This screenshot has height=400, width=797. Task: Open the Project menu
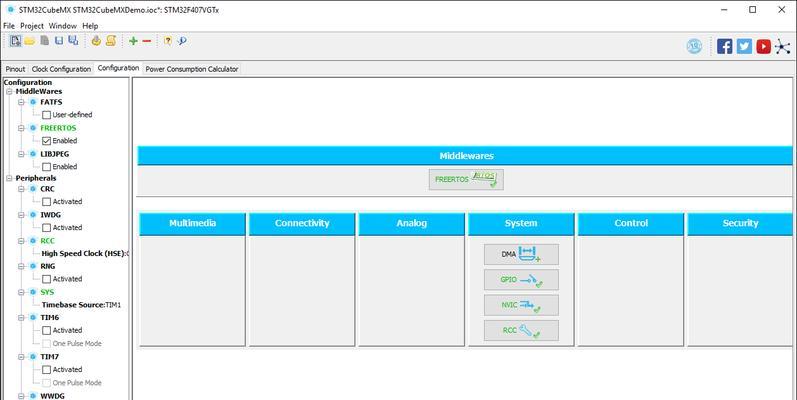(x=32, y=25)
